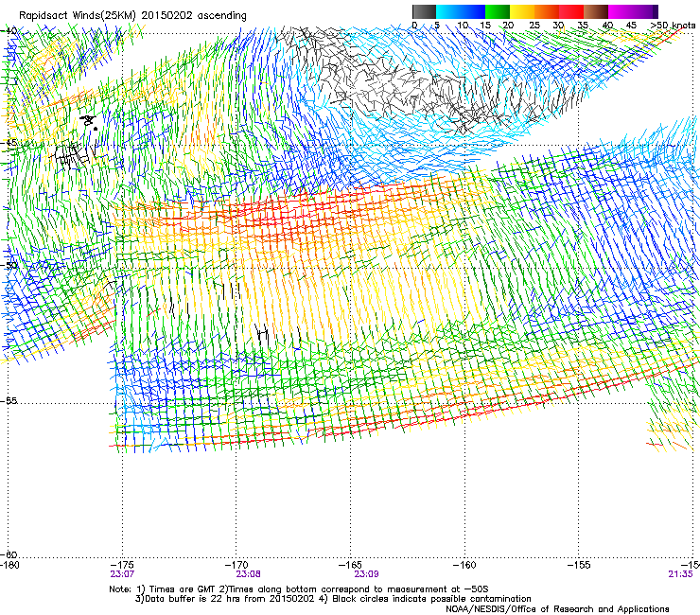The height and width of the screenshot is (615, 700).
Task: Click the '-55' latitude label
Action: [9, 401]
